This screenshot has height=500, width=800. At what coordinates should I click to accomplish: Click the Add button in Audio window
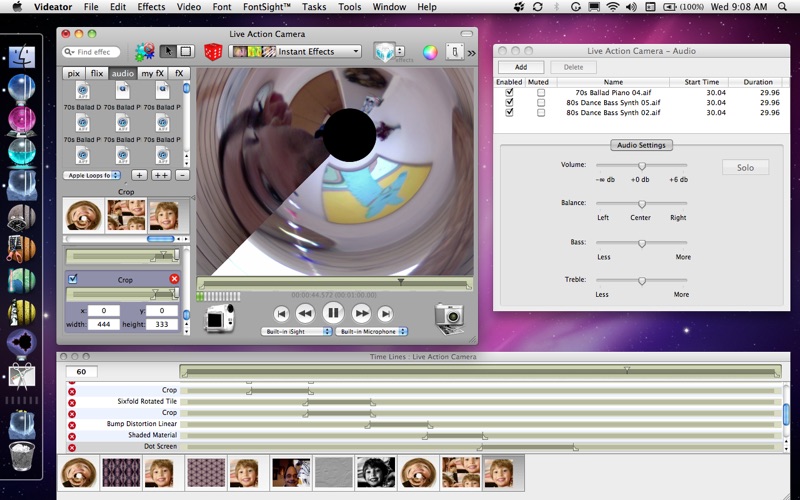(521, 67)
